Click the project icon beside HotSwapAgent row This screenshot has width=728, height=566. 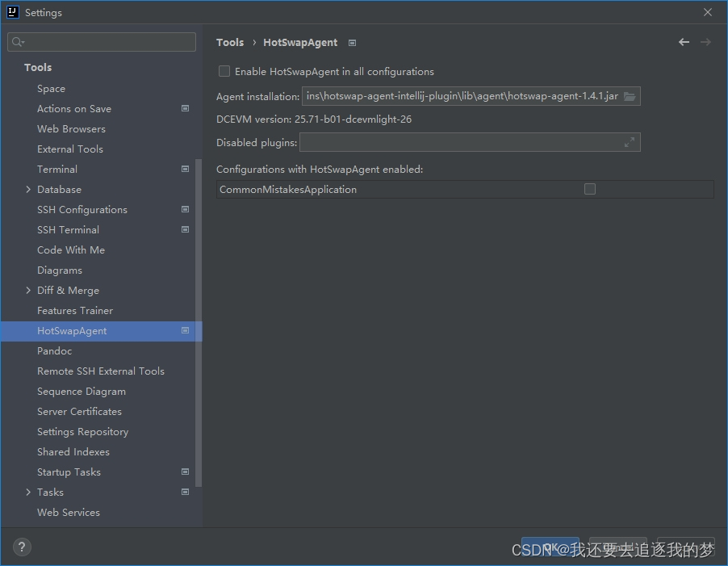186,330
